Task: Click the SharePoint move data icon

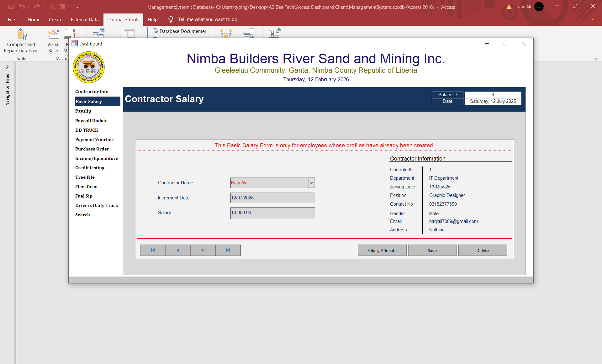Action: [249, 33]
